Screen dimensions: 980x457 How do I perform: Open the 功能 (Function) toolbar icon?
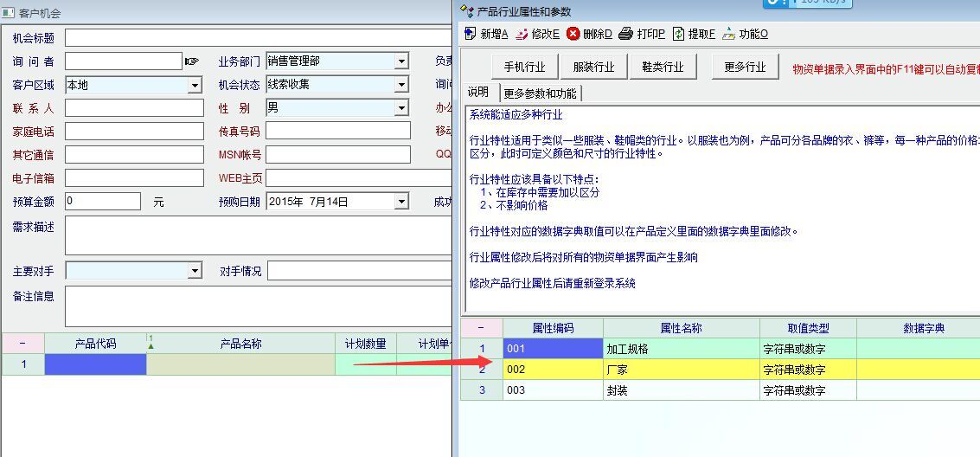click(729, 34)
